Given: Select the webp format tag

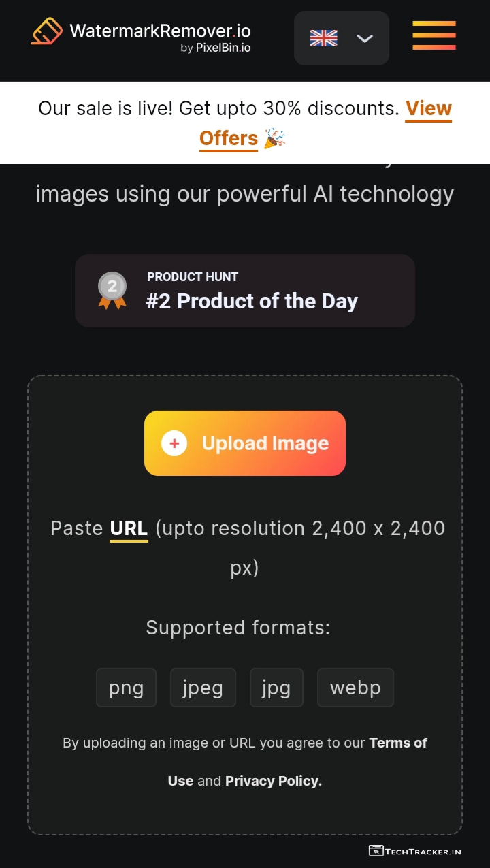Looking at the screenshot, I should click(355, 688).
